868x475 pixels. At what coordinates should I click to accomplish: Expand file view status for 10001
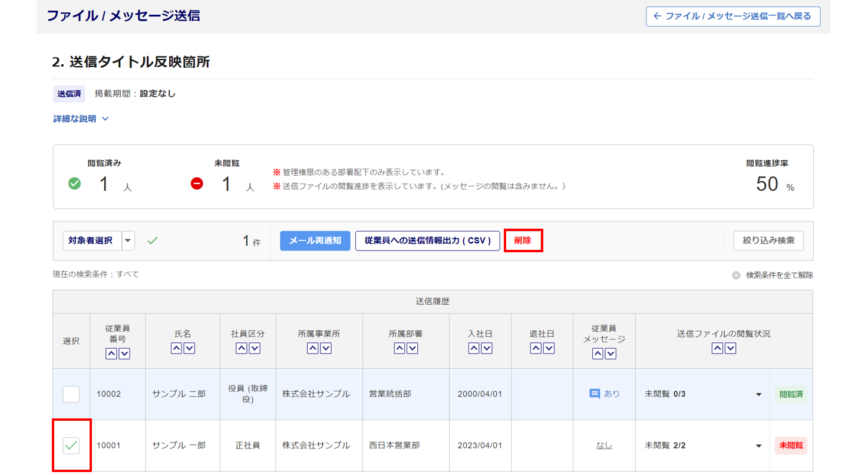coord(758,446)
